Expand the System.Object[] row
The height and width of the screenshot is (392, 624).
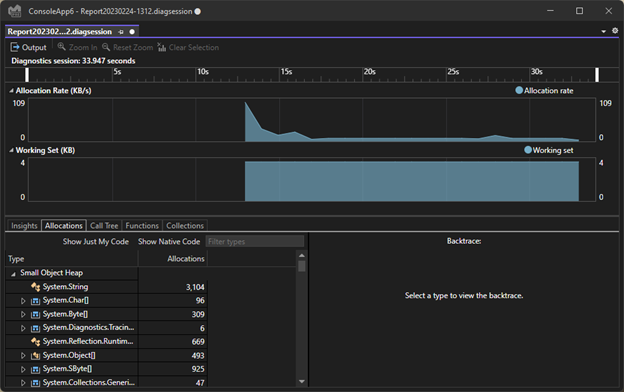coord(23,355)
